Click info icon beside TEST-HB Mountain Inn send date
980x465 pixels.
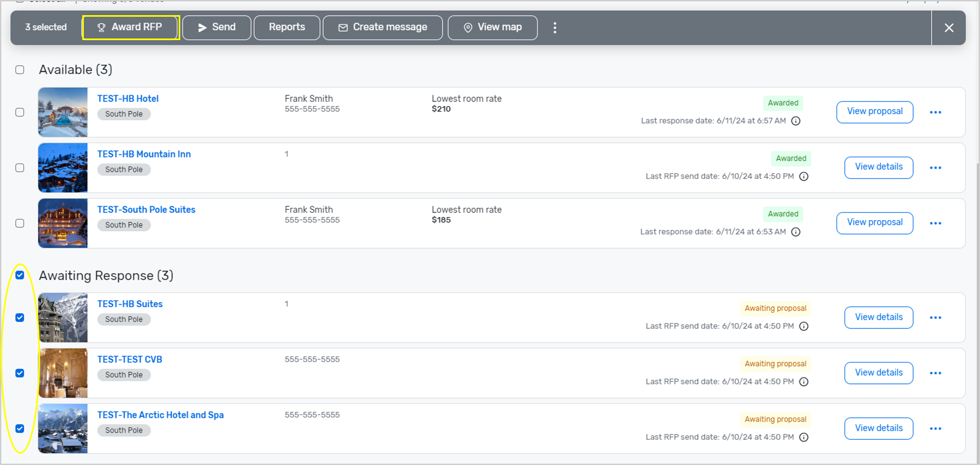point(804,177)
